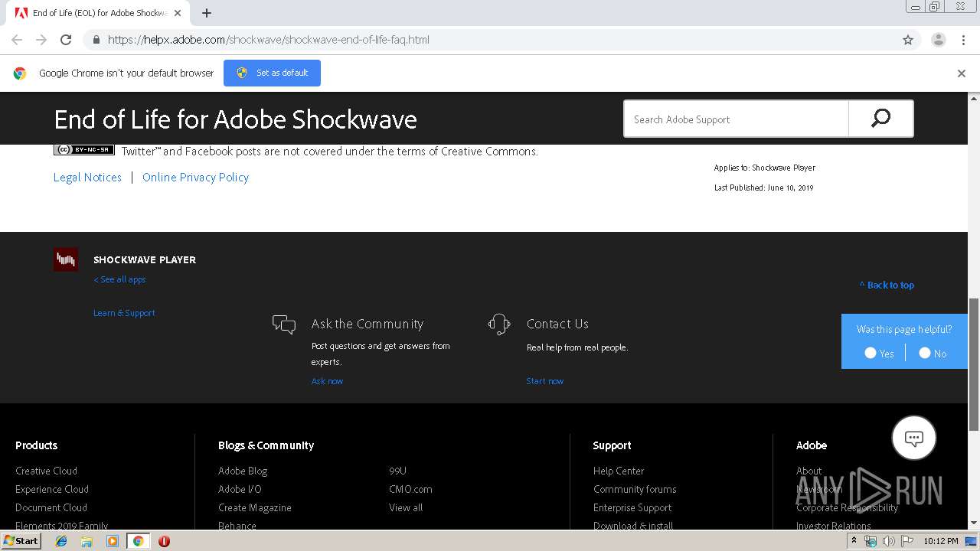Open the About link under Adobe
This screenshot has height=551, width=980.
click(x=808, y=471)
